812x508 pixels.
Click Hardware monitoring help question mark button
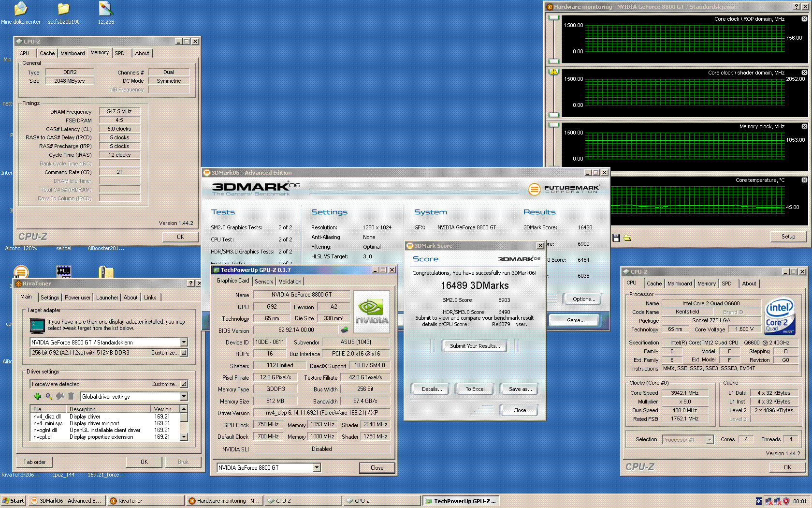point(797,7)
